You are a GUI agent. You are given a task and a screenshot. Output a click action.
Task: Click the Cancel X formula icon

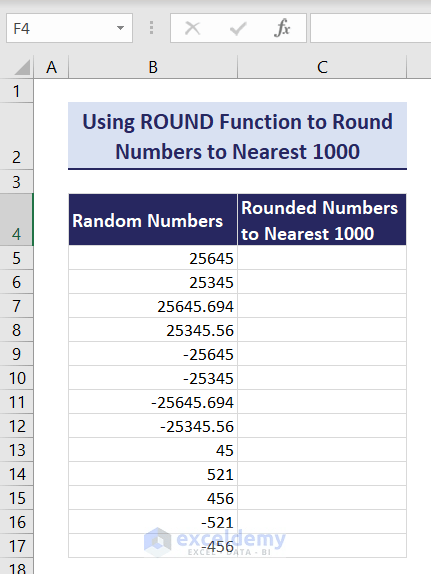(x=193, y=28)
